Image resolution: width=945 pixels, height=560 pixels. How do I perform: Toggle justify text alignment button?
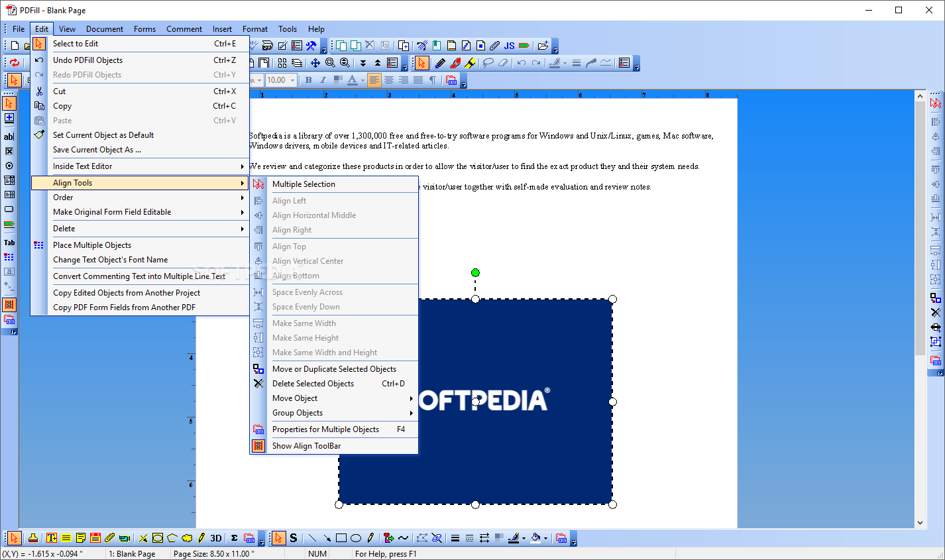(x=418, y=80)
